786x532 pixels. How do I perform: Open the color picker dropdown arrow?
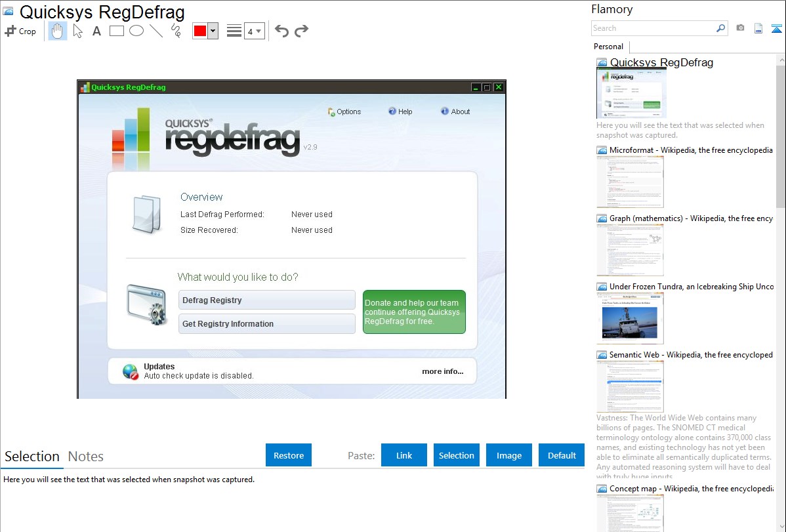pos(213,31)
